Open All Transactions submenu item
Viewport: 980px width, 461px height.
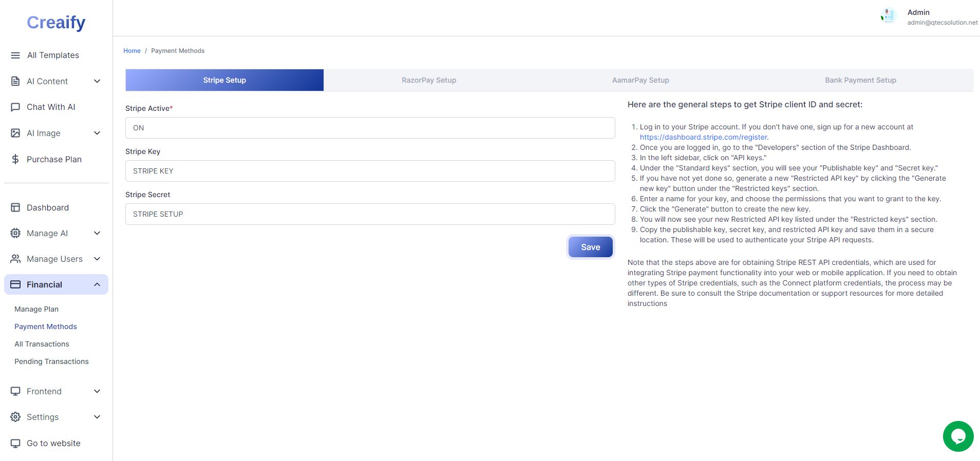click(42, 344)
